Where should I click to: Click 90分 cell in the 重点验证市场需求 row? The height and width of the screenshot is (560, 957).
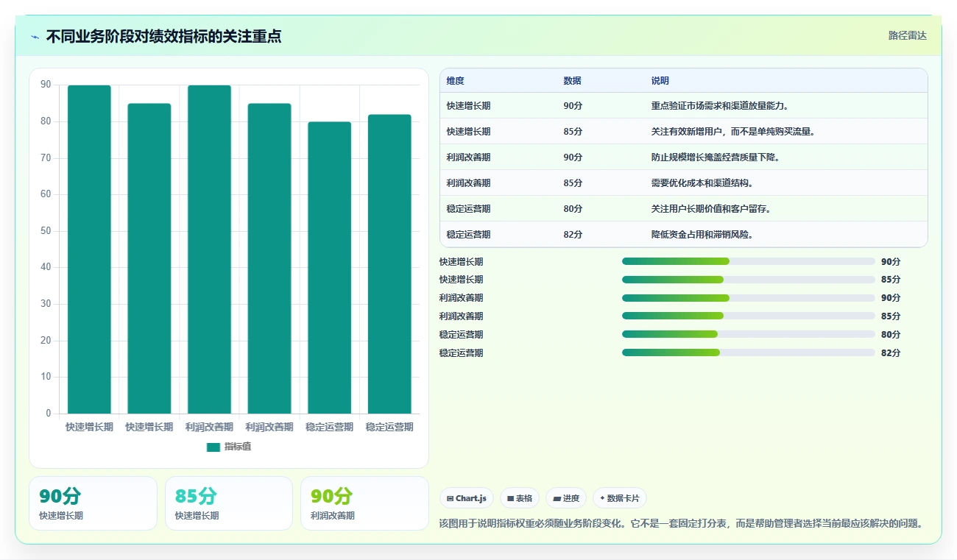pos(573,106)
